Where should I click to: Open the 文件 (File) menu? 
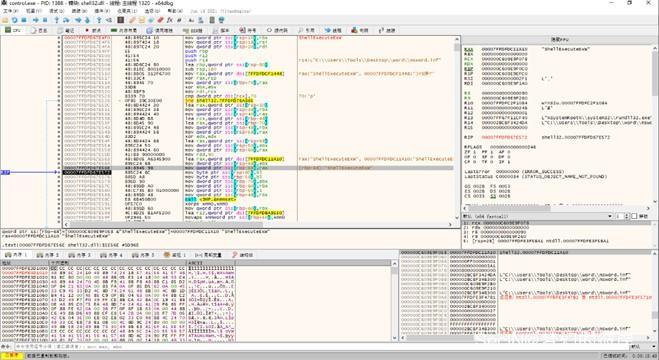11,11
